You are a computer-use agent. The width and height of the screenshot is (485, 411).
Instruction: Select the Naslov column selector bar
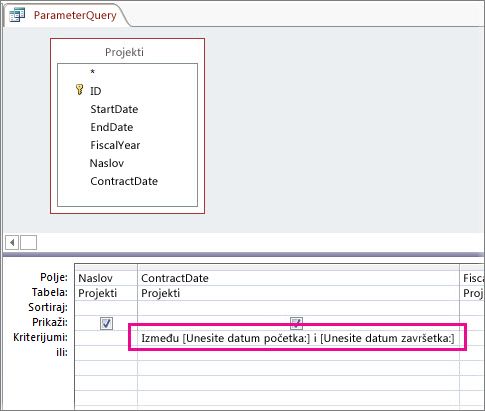[x=106, y=267]
